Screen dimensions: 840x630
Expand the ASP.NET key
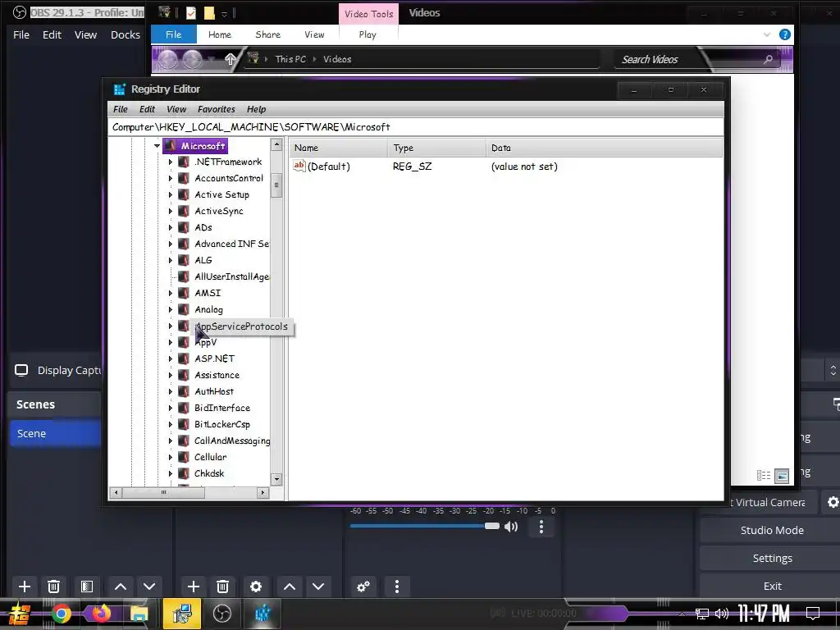click(171, 359)
